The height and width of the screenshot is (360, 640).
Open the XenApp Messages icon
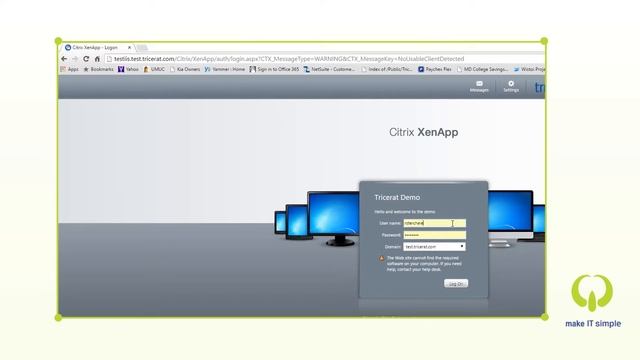pos(479,86)
